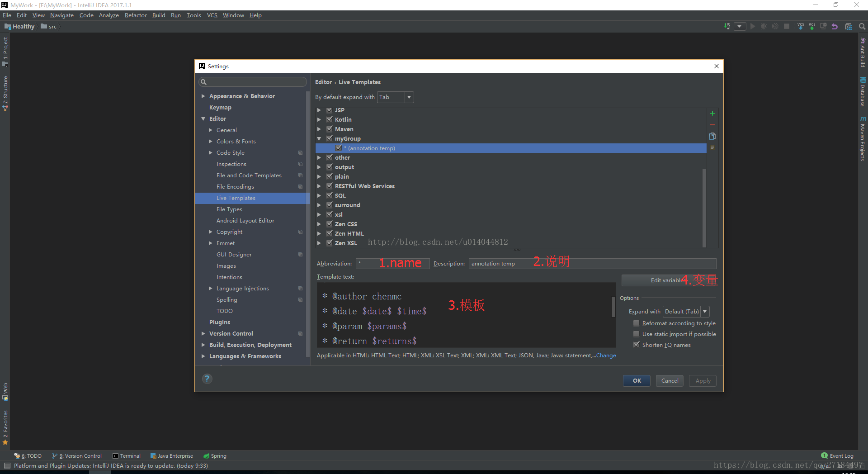Open the Web tool window tab

[x=5, y=392]
